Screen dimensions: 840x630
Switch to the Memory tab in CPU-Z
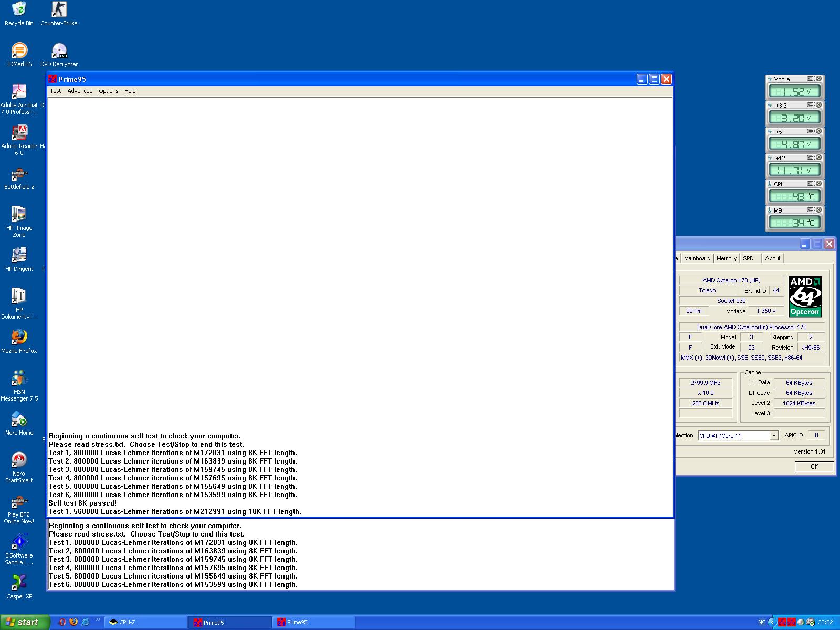pyautogui.click(x=727, y=258)
